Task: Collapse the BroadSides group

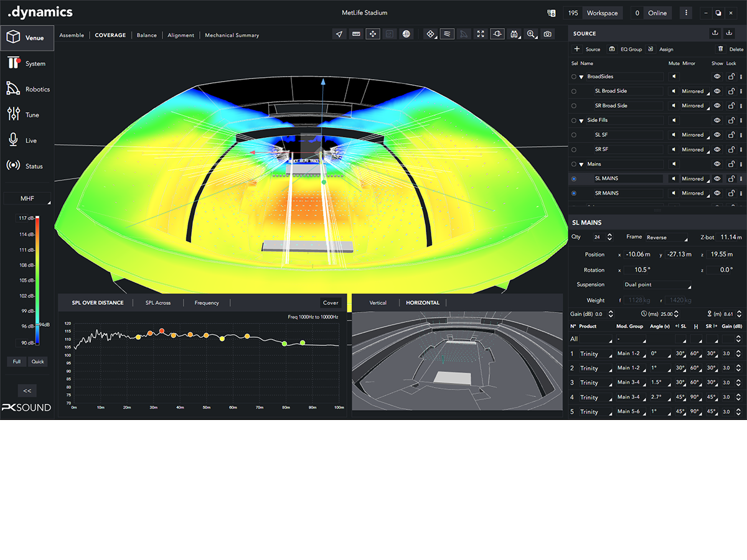Action: (581, 77)
